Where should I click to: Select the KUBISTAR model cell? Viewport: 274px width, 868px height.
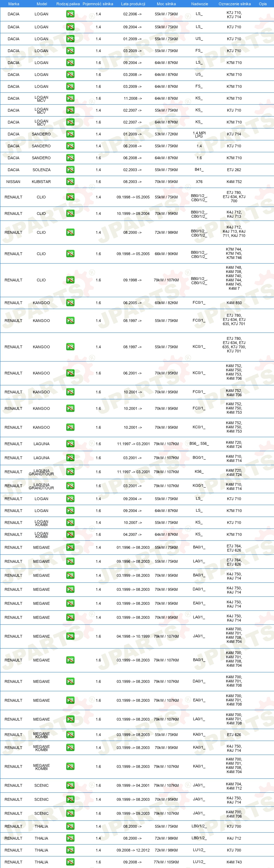[x=41, y=182]
